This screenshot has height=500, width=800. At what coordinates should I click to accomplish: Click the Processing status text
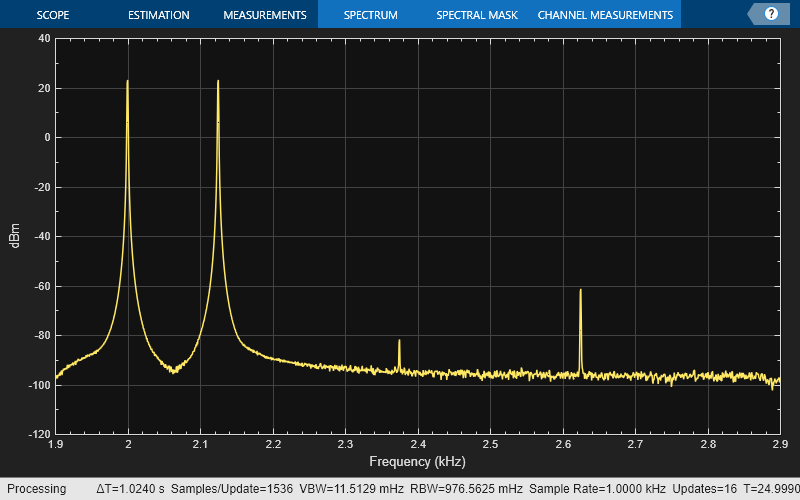(x=36, y=489)
